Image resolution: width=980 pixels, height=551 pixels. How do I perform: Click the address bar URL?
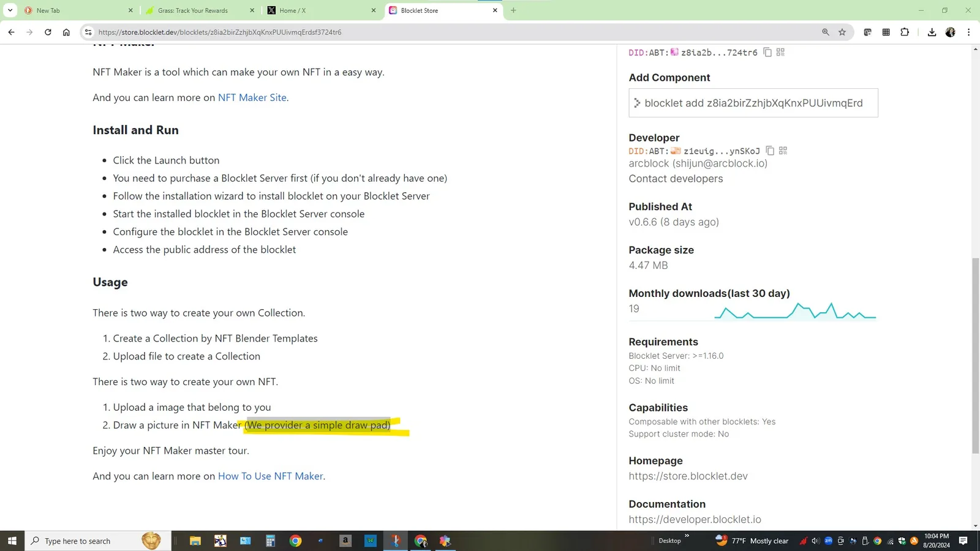tap(219, 32)
